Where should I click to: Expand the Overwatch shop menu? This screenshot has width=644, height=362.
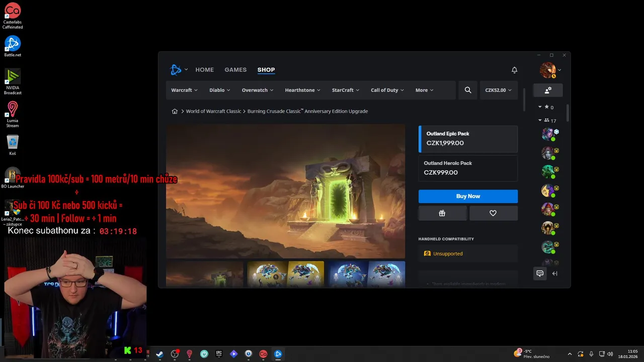click(x=258, y=90)
